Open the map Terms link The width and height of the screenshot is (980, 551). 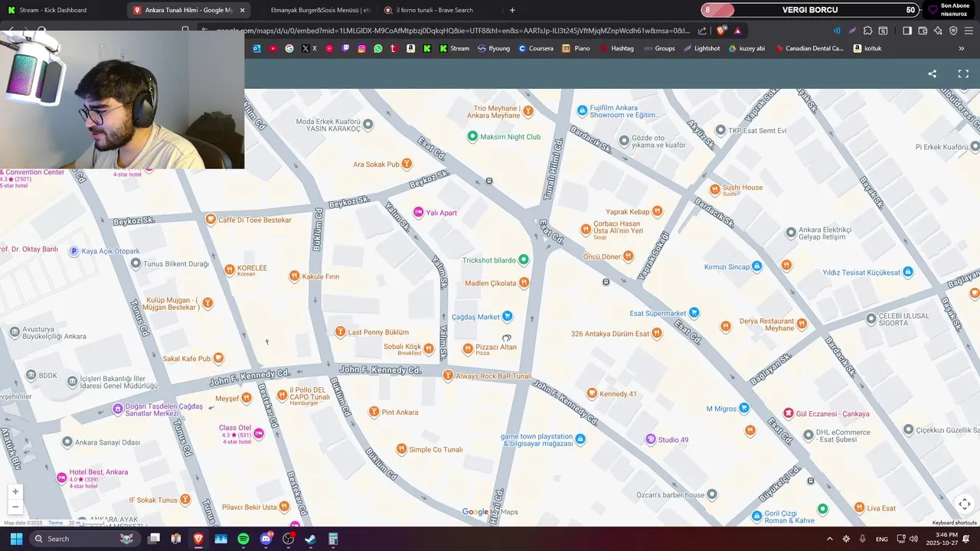(55, 523)
